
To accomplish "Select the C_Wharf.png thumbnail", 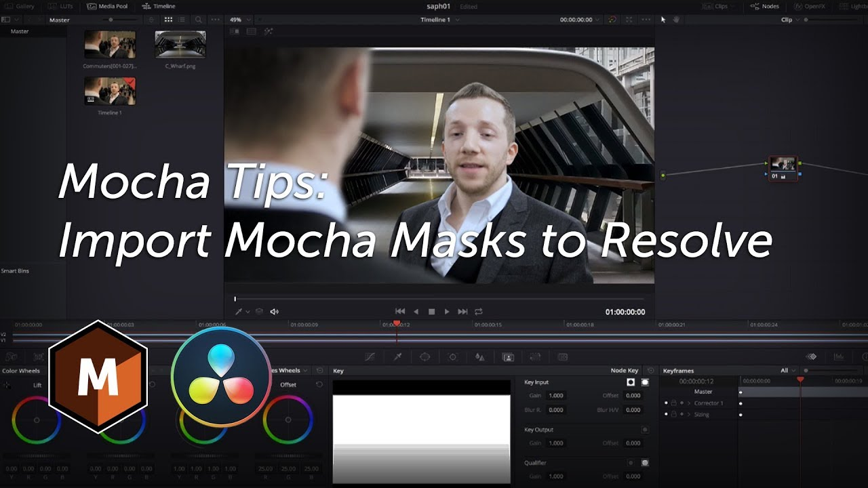I will [180, 45].
